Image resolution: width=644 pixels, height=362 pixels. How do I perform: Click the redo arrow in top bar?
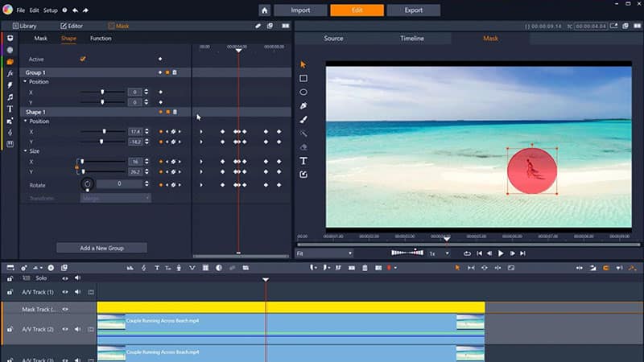85,10
